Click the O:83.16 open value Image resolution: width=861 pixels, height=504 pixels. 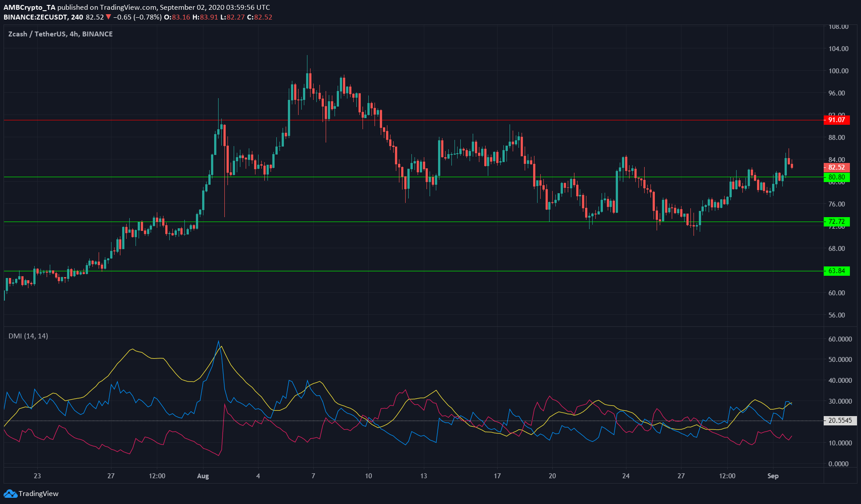tap(177, 17)
